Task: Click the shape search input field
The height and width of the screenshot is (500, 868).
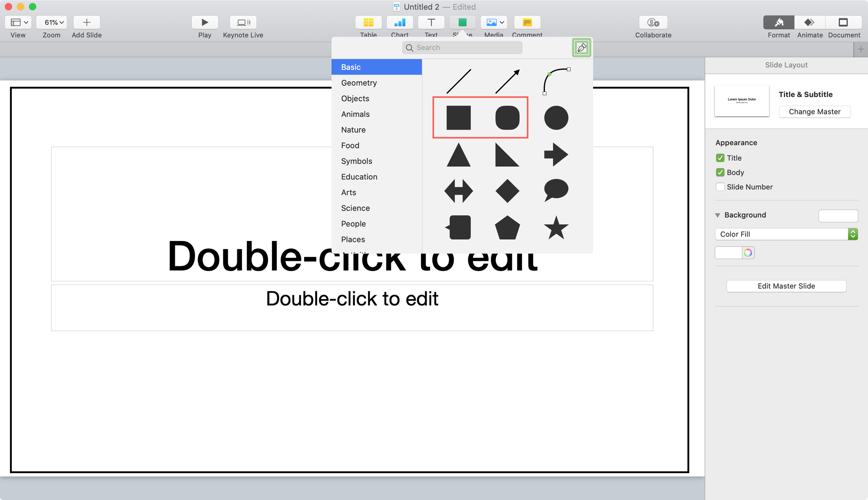Action: click(x=462, y=47)
